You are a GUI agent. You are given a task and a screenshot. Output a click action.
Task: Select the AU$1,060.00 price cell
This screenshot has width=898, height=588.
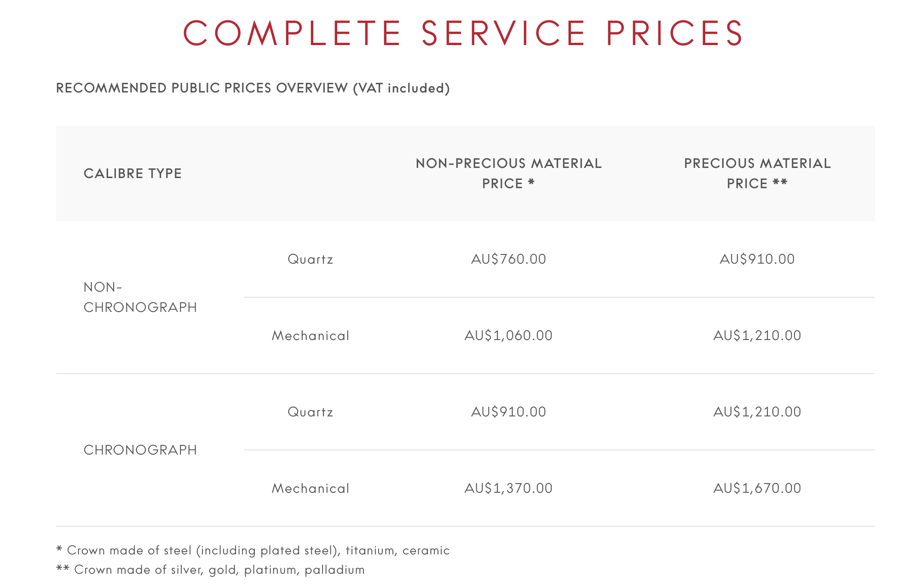click(x=508, y=336)
